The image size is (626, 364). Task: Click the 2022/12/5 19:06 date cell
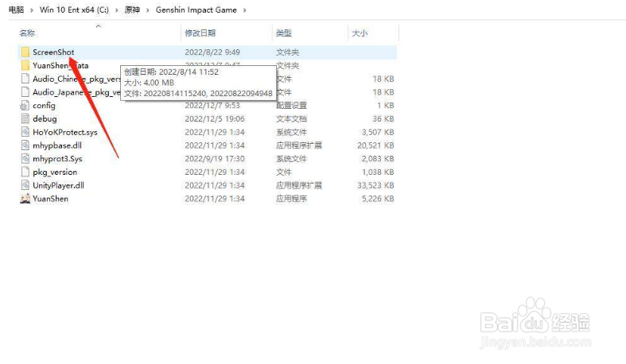(215, 118)
